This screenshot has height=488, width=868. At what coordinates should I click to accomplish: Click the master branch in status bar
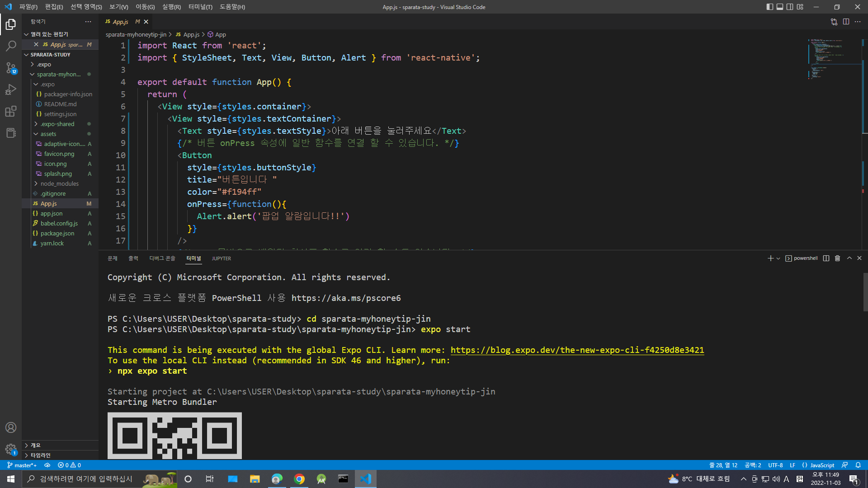(x=23, y=465)
